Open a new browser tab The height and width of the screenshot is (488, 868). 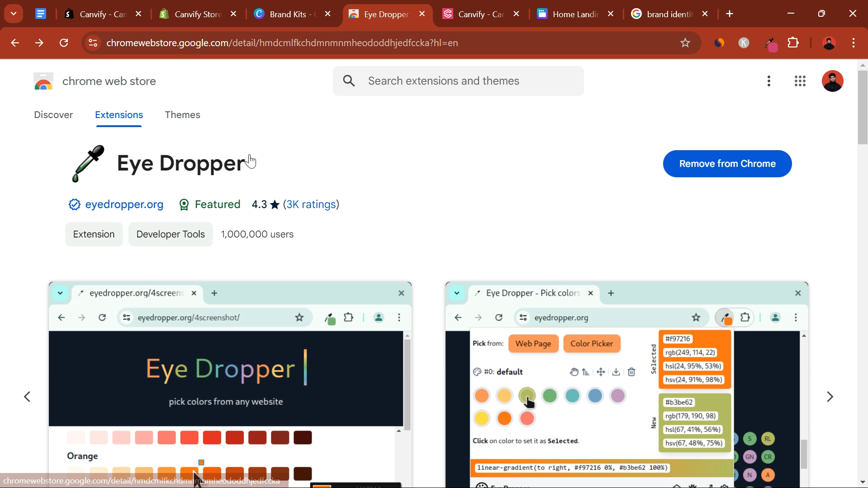pyautogui.click(x=730, y=14)
